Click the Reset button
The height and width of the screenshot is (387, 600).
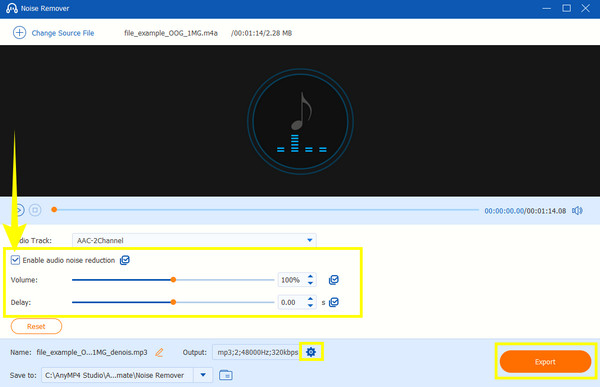(36, 326)
